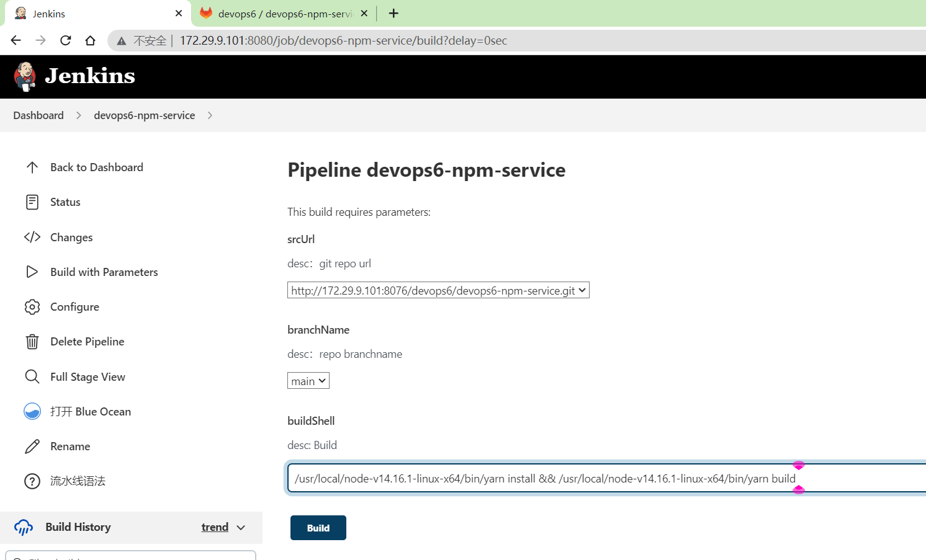This screenshot has height=560, width=926.
Task: Click the Back to Dashboard arrow icon
Action: (32, 167)
